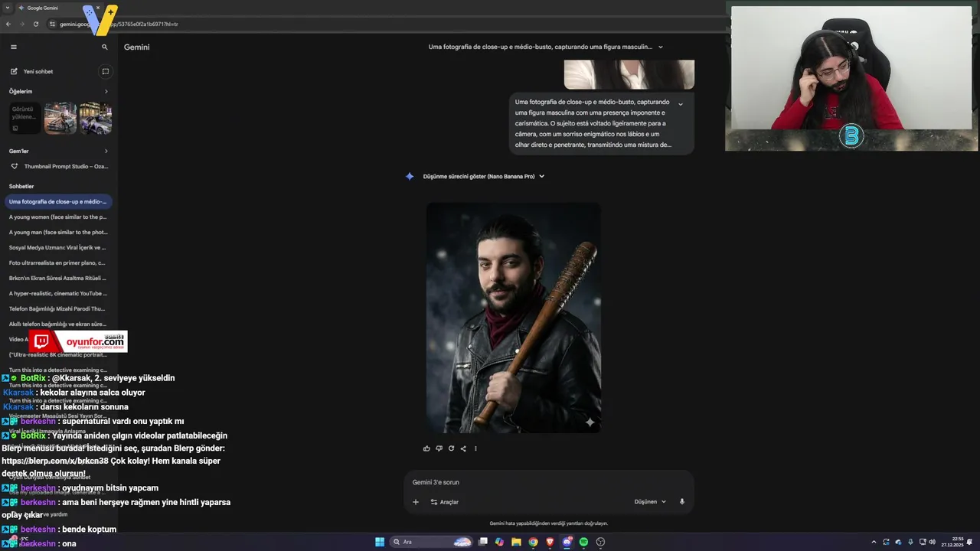Viewport: 980px width, 551px height.
Task: Open Task View in the taskbar
Action: click(483, 542)
